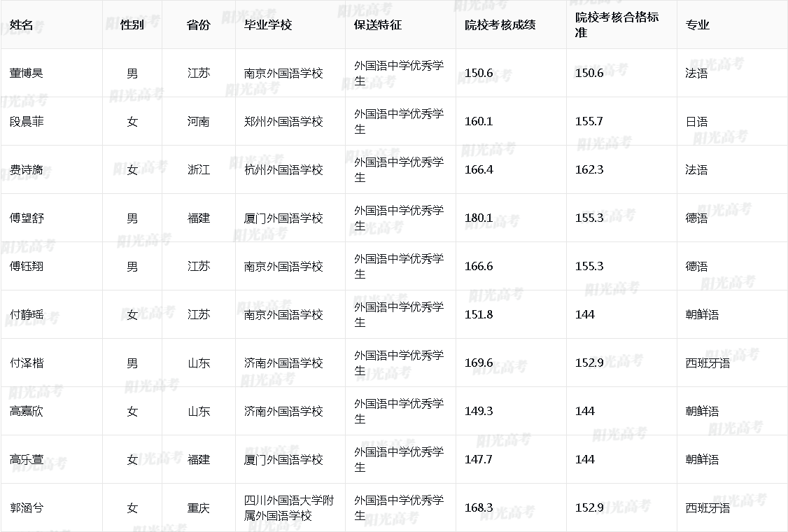Click score 180.1

(479, 218)
